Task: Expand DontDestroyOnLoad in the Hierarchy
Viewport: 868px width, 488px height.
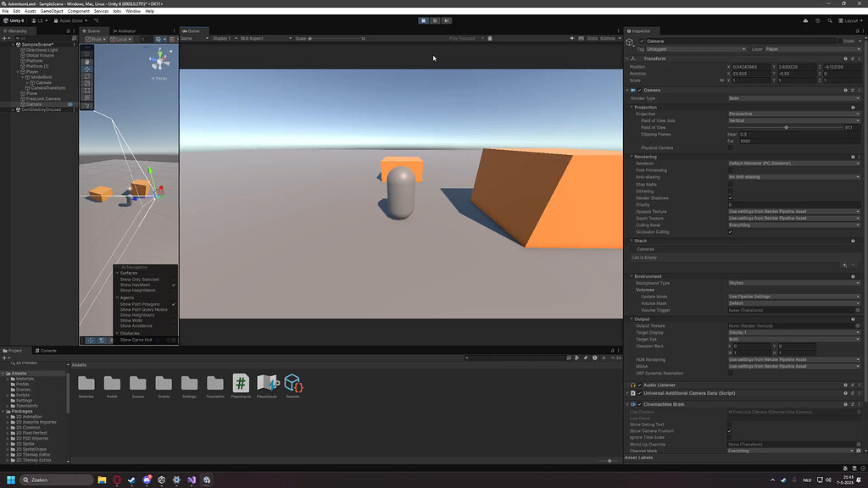Action: (x=14, y=108)
